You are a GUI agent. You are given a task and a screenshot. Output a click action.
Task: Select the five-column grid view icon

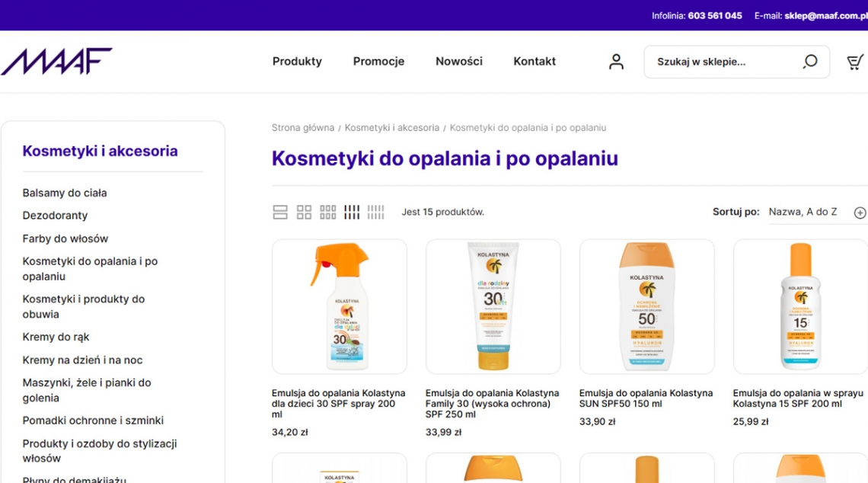(376, 213)
